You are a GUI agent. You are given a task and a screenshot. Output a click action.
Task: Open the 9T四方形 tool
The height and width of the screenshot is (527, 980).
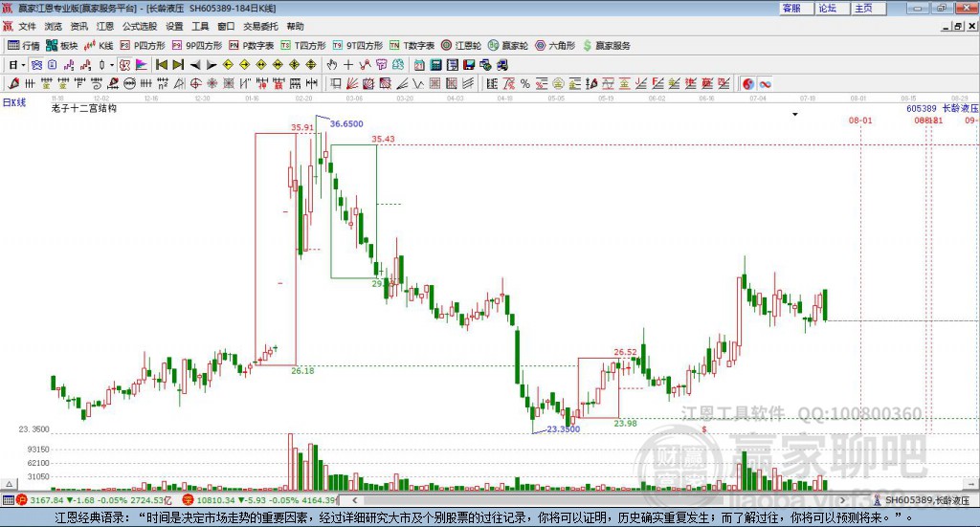point(358,46)
